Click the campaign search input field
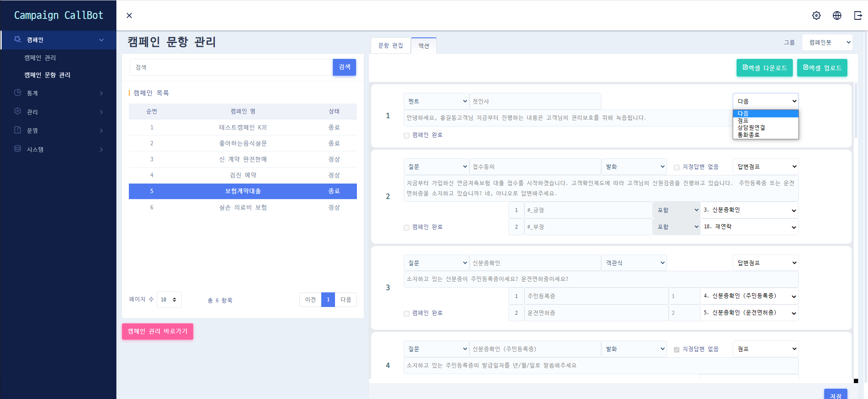868x399 pixels. point(231,68)
